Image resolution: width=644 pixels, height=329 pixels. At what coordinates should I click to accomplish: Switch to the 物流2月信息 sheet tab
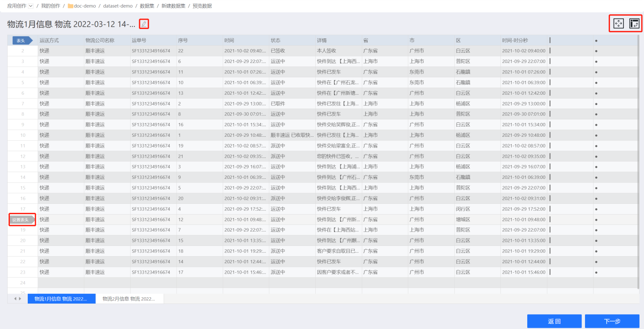tap(129, 299)
